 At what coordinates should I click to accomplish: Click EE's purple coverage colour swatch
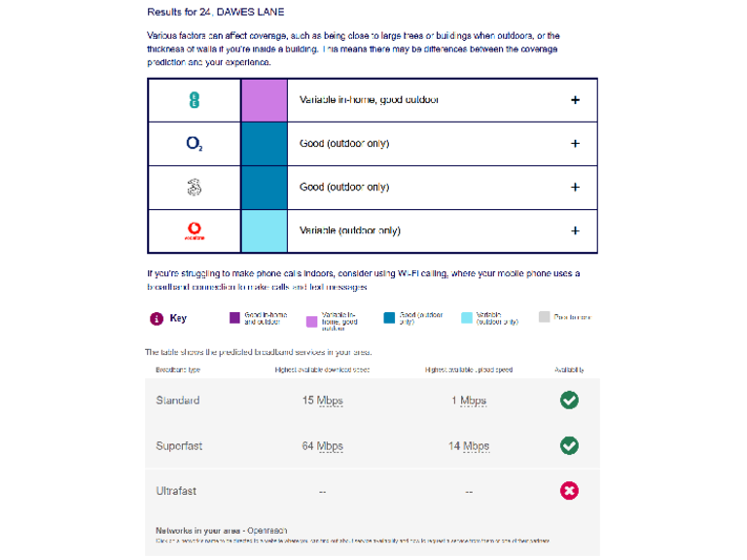264,100
